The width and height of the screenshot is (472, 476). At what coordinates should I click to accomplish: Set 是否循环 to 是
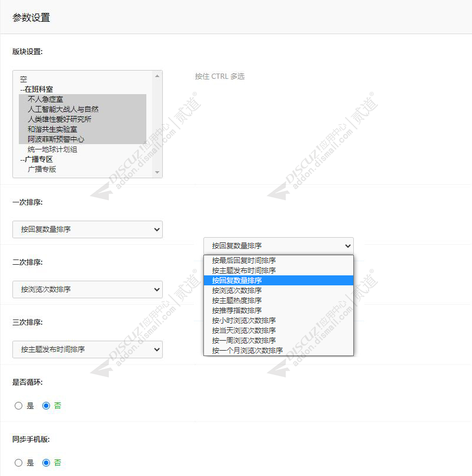pos(18,406)
